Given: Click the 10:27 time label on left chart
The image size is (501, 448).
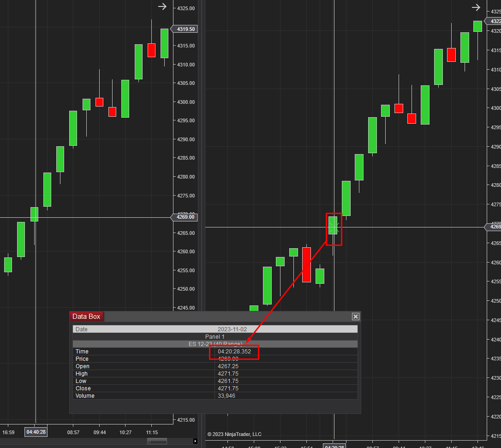Looking at the screenshot, I should click(125, 432).
